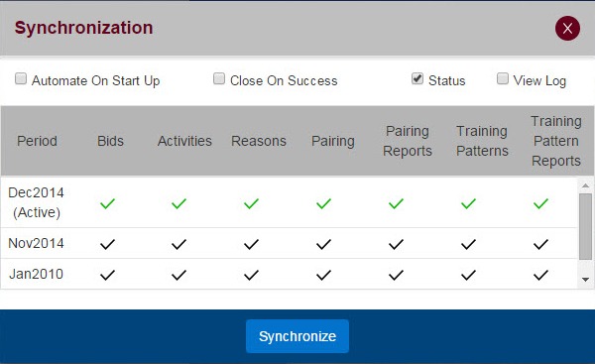595x364 pixels.
Task: Click Bids checkmark in Jan2010 row
Action: pos(107,275)
